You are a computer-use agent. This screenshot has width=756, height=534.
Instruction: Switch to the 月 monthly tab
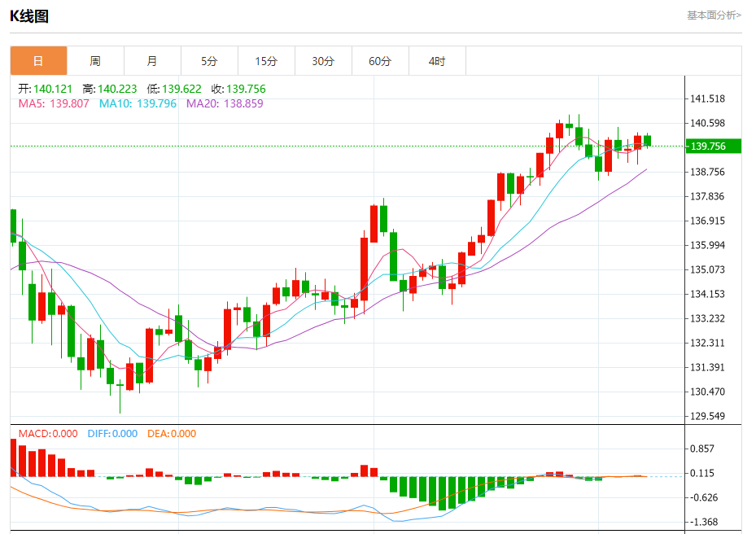(x=152, y=61)
